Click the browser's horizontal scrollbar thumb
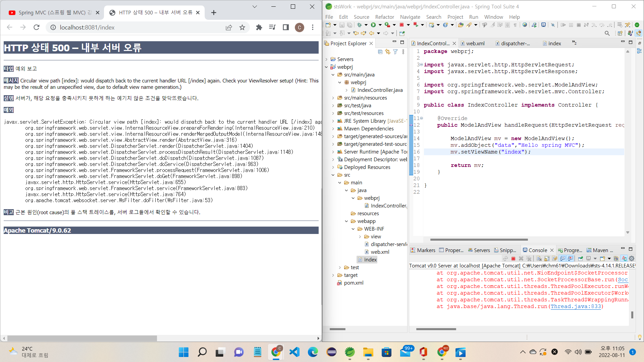The height and width of the screenshot is (362, 644). pos(82,338)
